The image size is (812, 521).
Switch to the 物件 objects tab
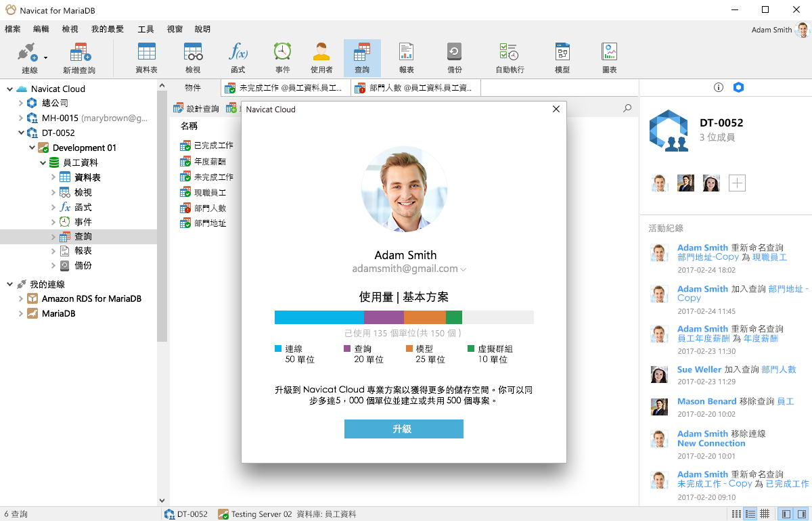pyautogui.click(x=193, y=88)
